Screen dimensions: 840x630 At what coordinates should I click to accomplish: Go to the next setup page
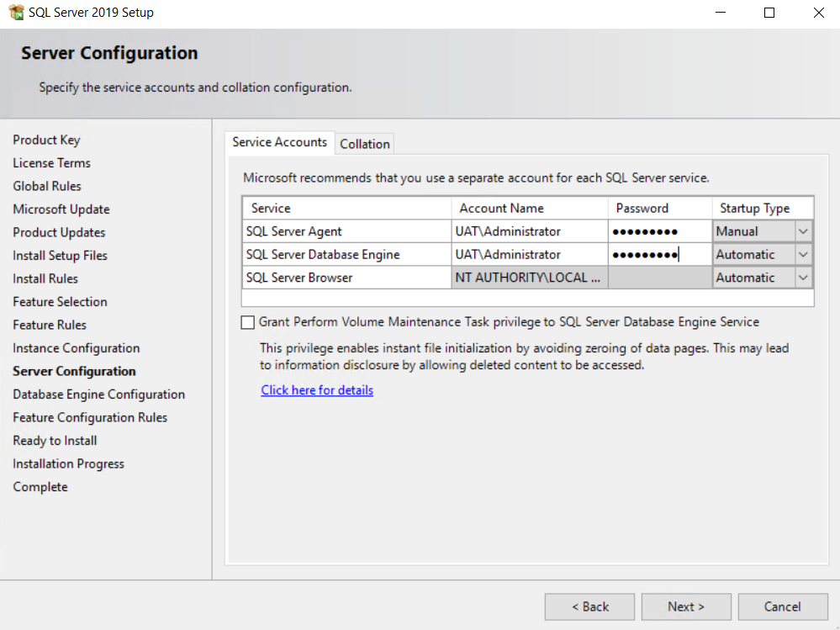[x=686, y=606]
